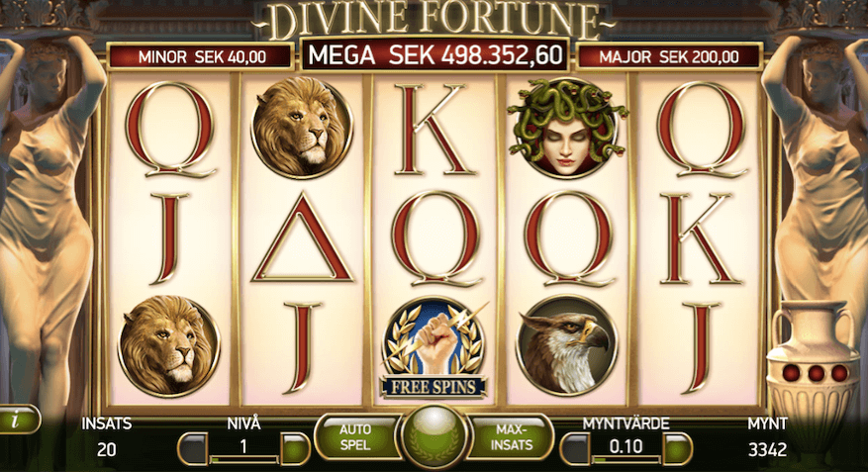Click the Max-Insats button
The width and height of the screenshot is (868, 472).
[511, 437]
